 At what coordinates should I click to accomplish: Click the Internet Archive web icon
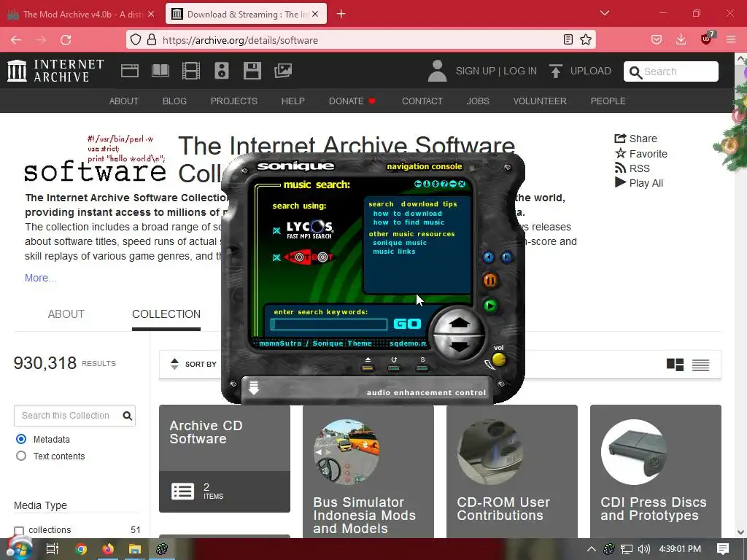[130, 71]
